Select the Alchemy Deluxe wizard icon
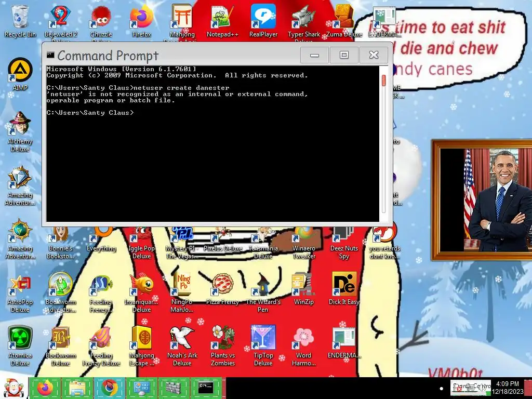 [x=20, y=131]
